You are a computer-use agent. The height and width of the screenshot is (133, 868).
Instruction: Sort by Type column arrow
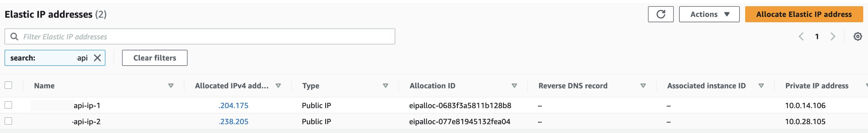point(386,86)
